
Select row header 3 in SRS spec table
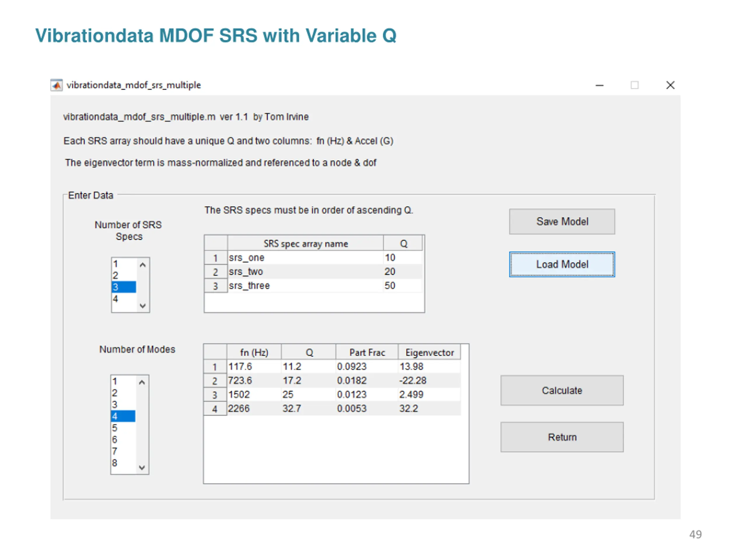click(215, 286)
